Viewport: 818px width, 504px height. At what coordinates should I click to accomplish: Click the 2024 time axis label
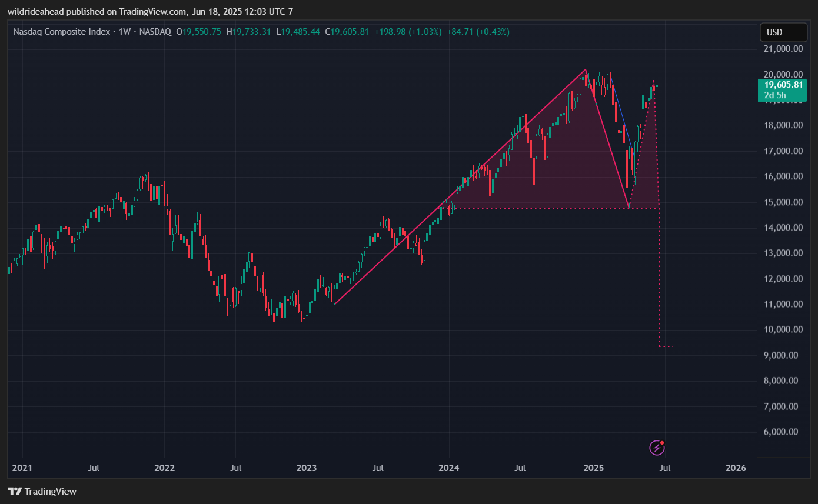449,468
